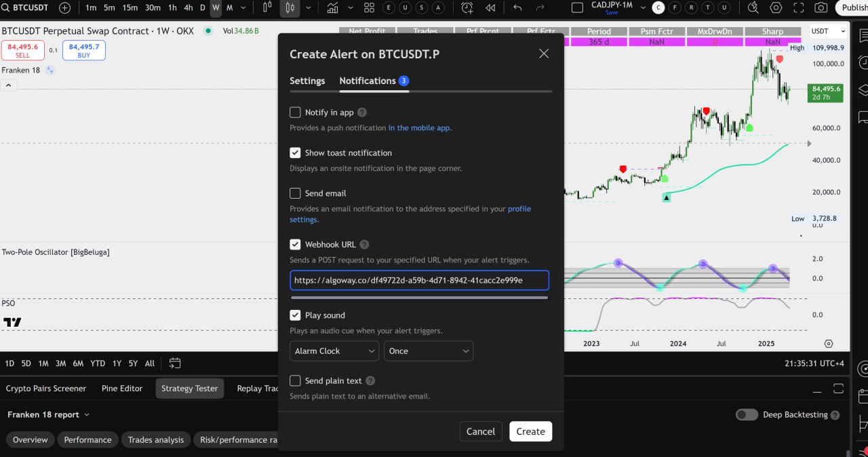Click the sparkle icon beside Franken 18
Viewport: 868px width, 457px height.
coord(50,71)
